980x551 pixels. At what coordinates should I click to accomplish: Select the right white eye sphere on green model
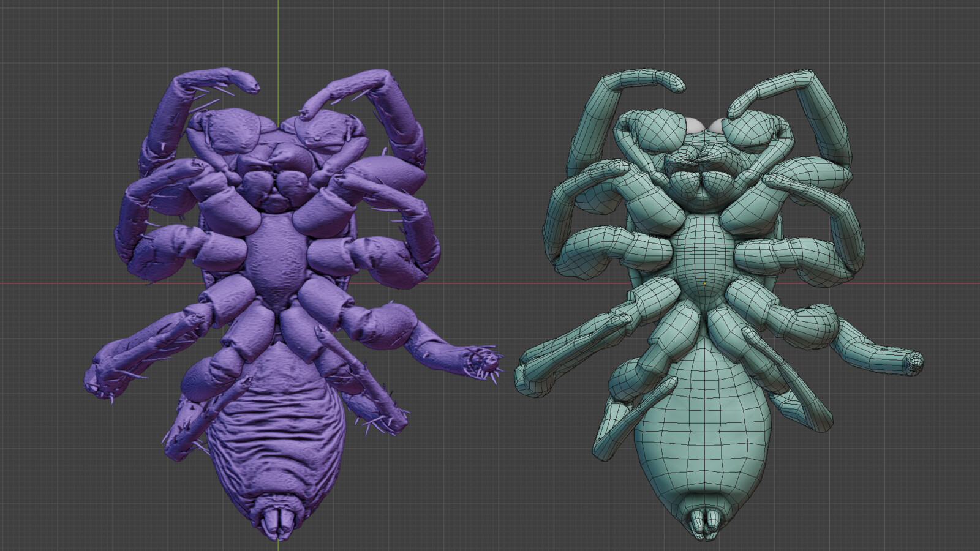(716, 127)
